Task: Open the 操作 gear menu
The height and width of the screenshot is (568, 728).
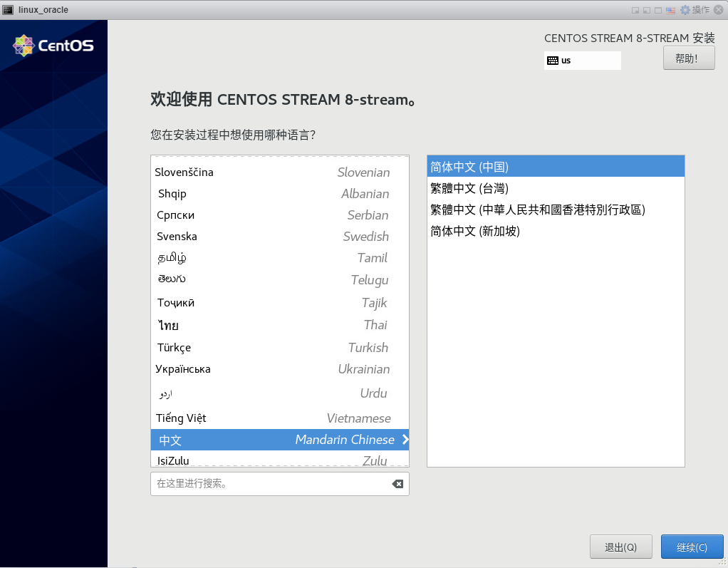Action: [695, 10]
